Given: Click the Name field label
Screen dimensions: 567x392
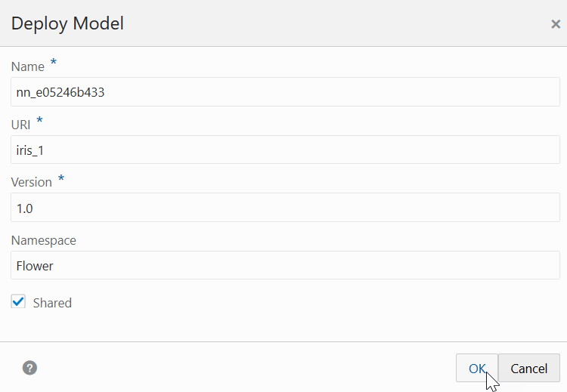Looking at the screenshot, I should tap(28, 66).
